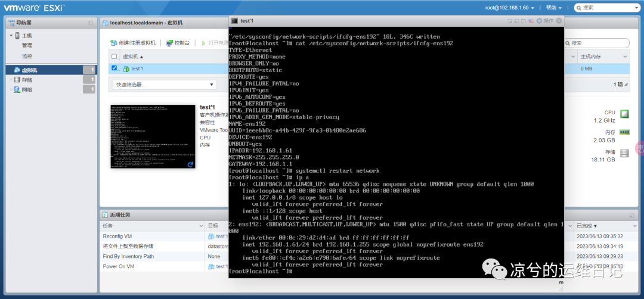The image size is (644, 299).
Task: Click the GATEWAY=192.168.1.1 line in console
Action: (262, 164)
